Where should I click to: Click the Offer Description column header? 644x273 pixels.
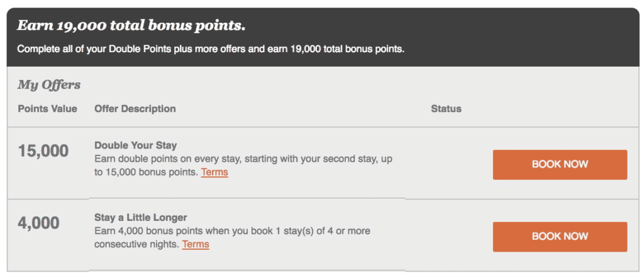pyautogui.click(x=135, y=109)
